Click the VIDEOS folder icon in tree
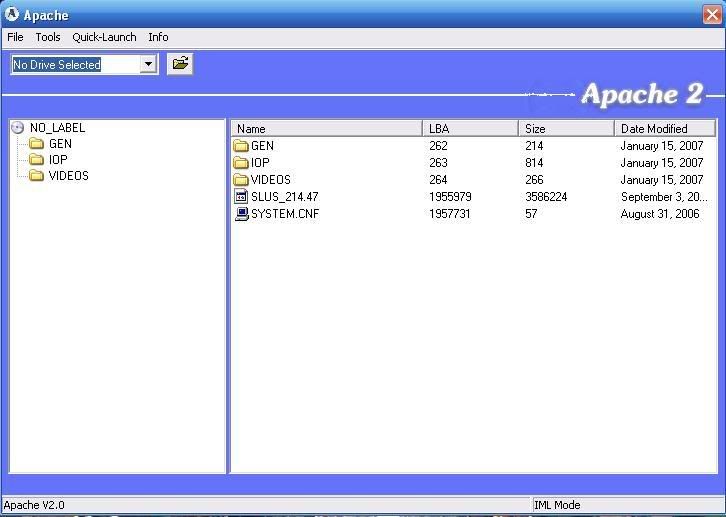 (36, 175)
